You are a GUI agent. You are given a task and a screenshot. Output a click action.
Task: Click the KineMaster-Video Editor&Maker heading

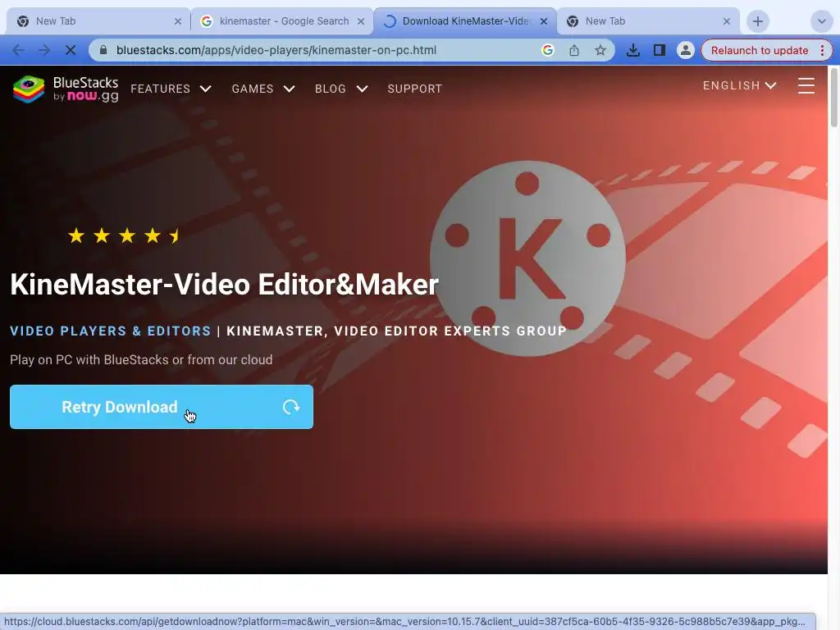point(225,285)
